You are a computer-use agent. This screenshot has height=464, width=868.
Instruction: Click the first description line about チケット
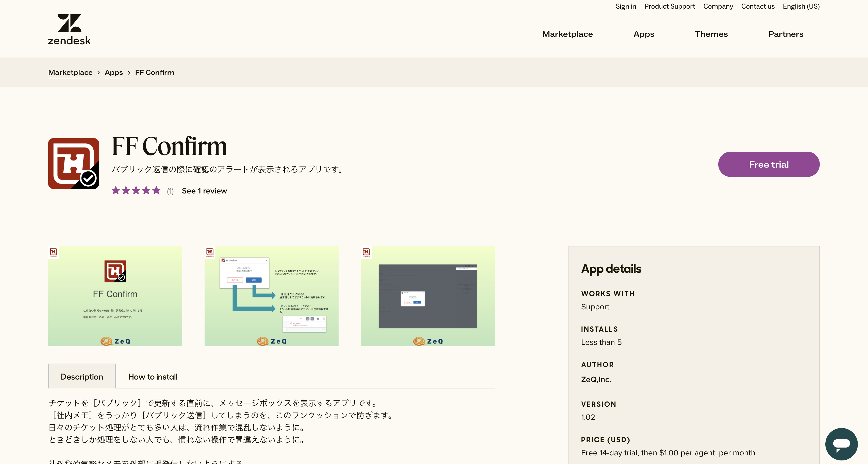click(x=213, y=403)
